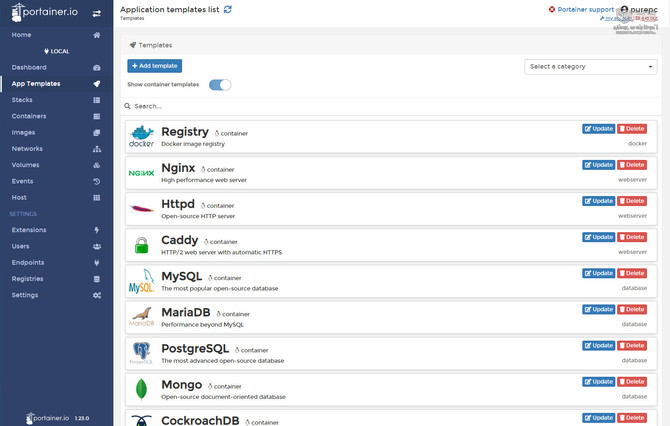Click the Endpoints plug icon
Image resolution: width=670 pixels, height=426 pixels.
97,263
